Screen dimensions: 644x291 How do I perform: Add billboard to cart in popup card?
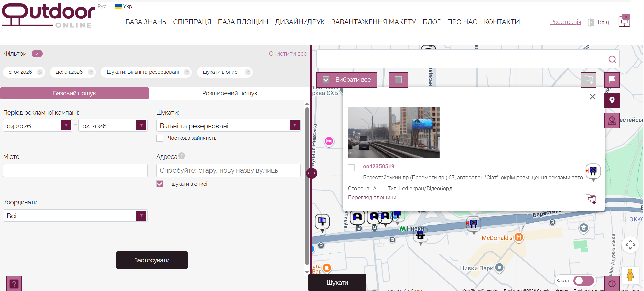[591, 199]
